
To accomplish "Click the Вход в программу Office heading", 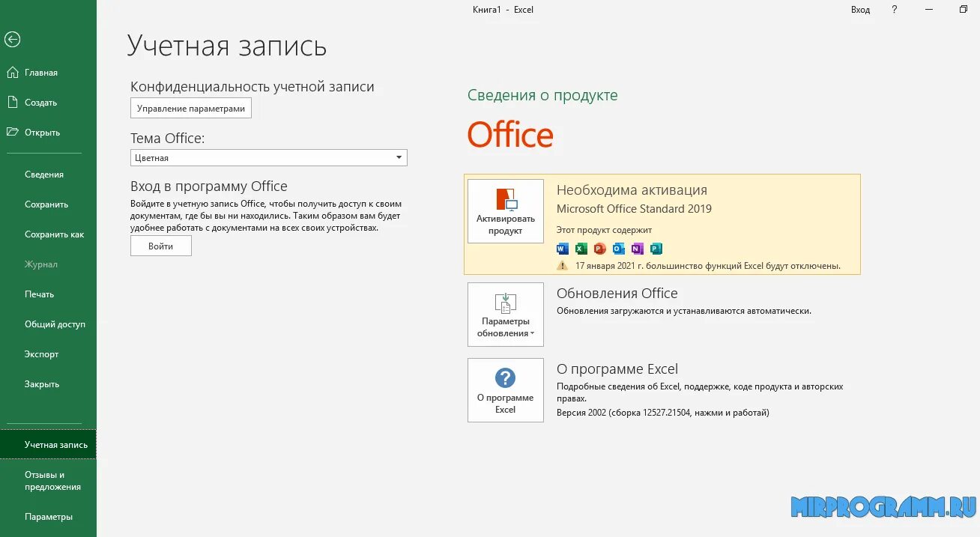I will (208, 186).
